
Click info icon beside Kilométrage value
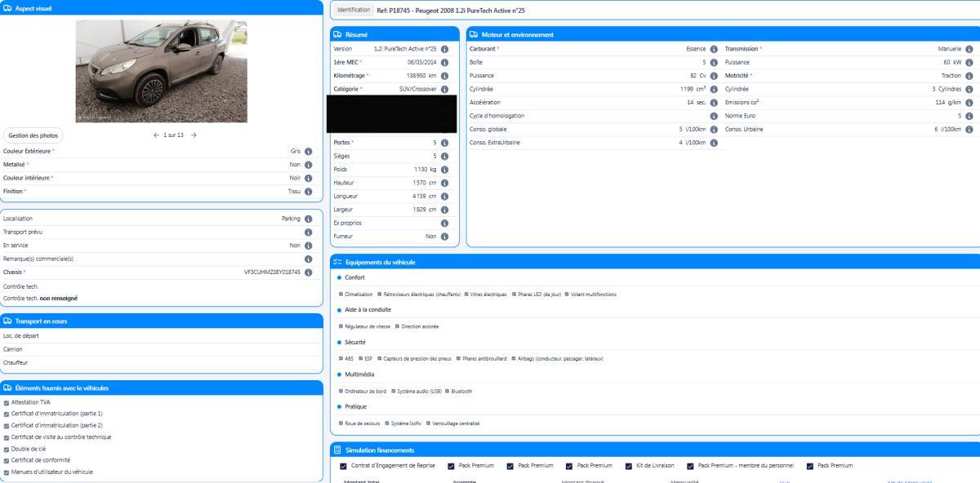(445, 75)
